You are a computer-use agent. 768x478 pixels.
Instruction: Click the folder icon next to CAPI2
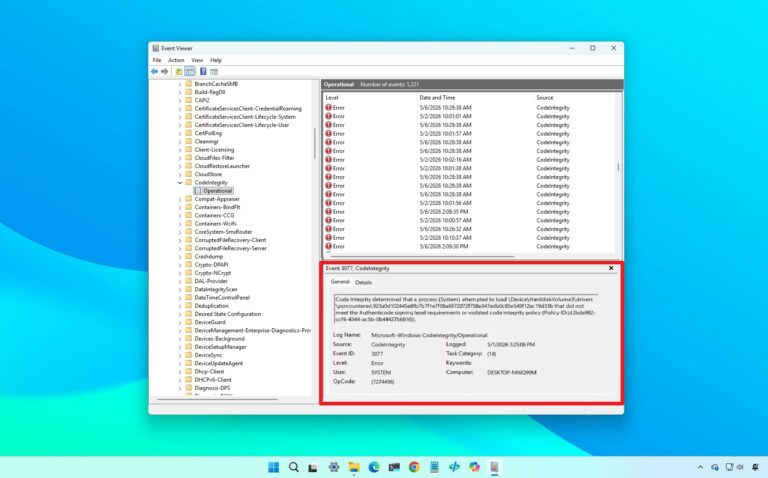point(189,100)
